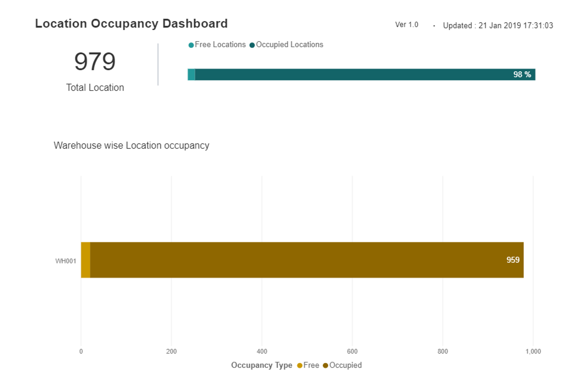Click the yellow Free legend marker
Image resolution: width=588 pixels, height=385 pixels.
300,365
